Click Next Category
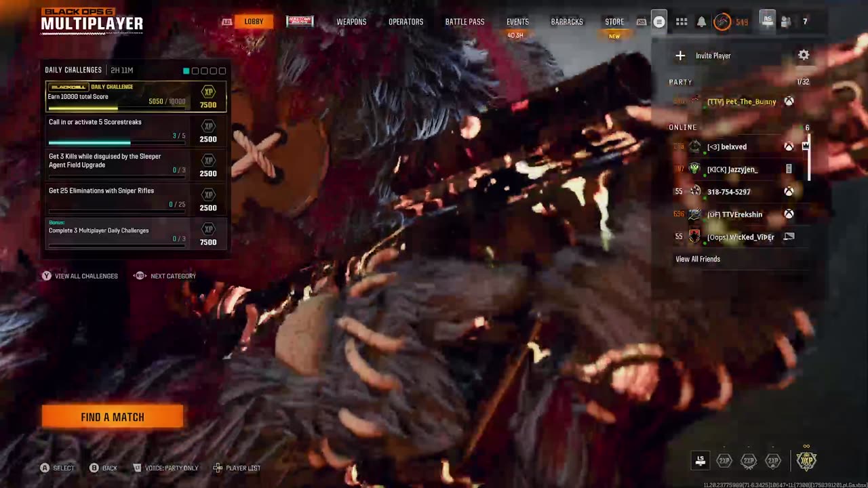 coord(165,276)
